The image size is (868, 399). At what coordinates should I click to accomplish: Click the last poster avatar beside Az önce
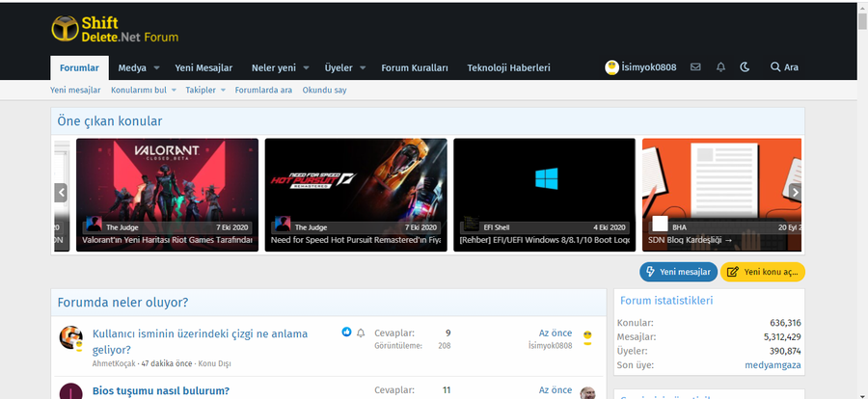(x=587, y=338)
